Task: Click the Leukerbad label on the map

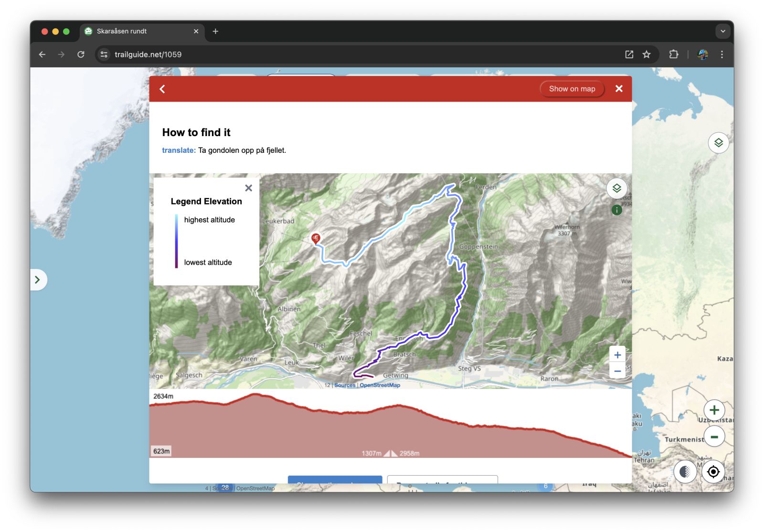Action: coord(278,221)
